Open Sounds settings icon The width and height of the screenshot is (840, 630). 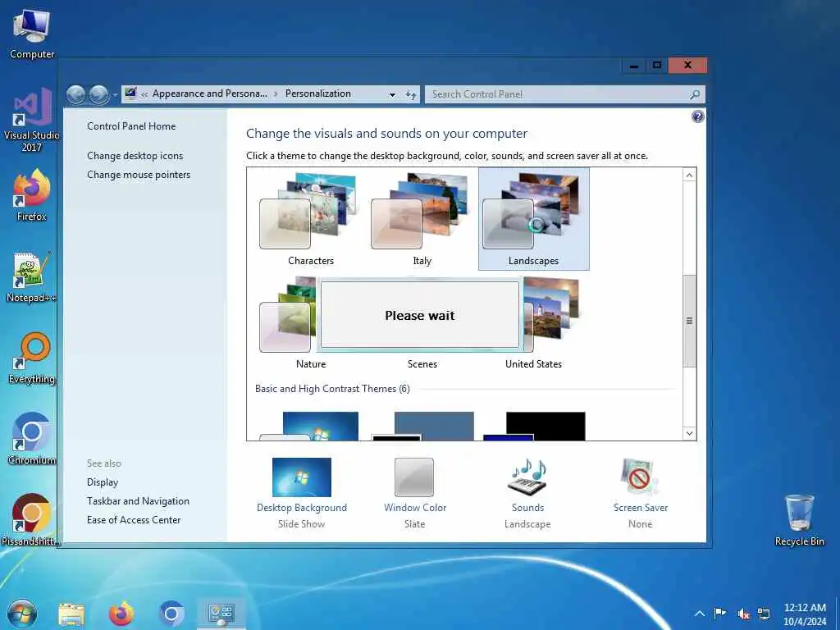[527, 477]
